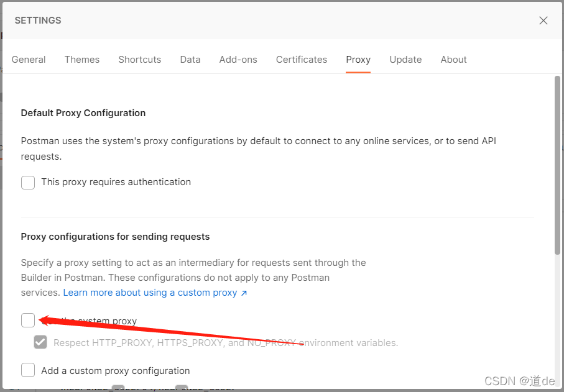Open the About tab

point(453,59)
